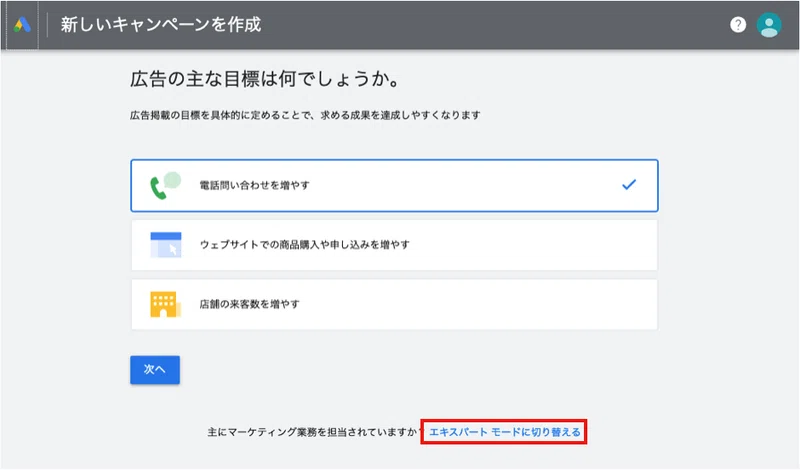Click text 主にマーケティング業務を担当されていますか

[x=312, y=432]
